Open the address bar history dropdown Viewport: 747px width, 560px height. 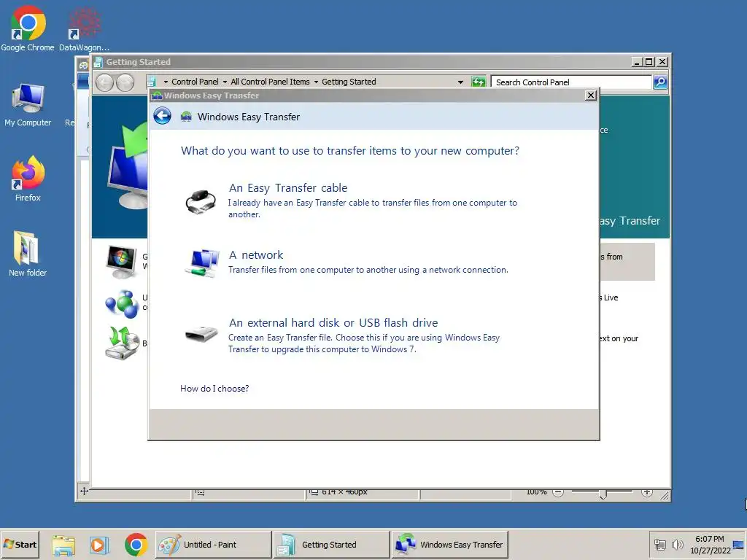pos(460,82)
